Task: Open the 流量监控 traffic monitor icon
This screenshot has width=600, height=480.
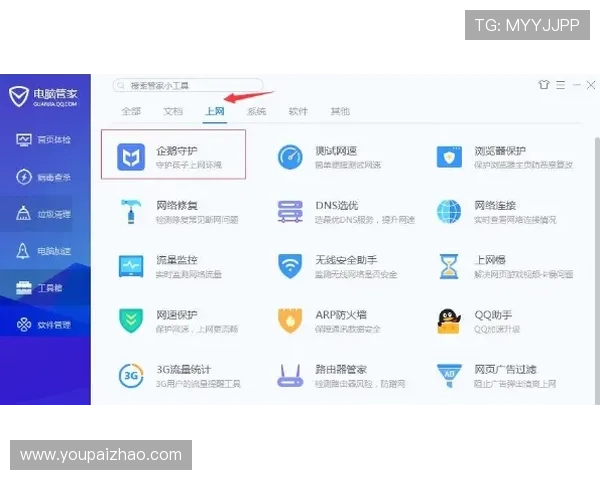Action: [x=131, y=266]
